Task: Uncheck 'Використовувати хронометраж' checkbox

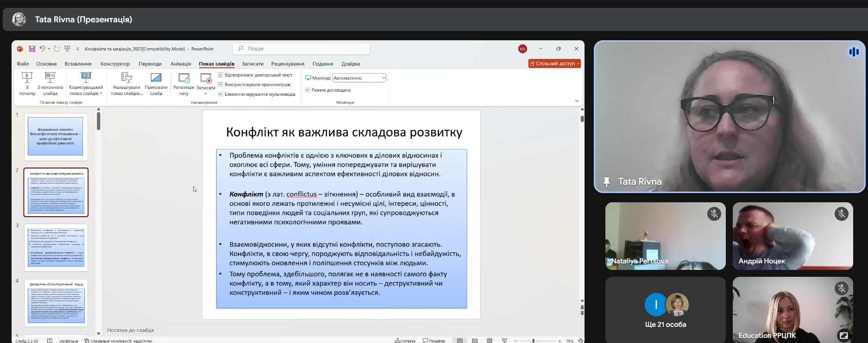Action: point(221,85)
